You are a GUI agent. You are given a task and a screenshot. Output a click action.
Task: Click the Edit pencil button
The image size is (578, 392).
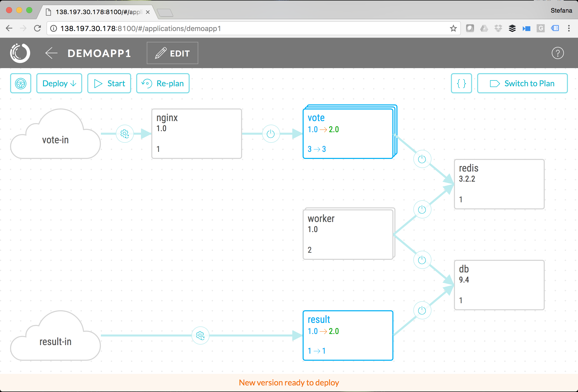click(x=172, y=53)
